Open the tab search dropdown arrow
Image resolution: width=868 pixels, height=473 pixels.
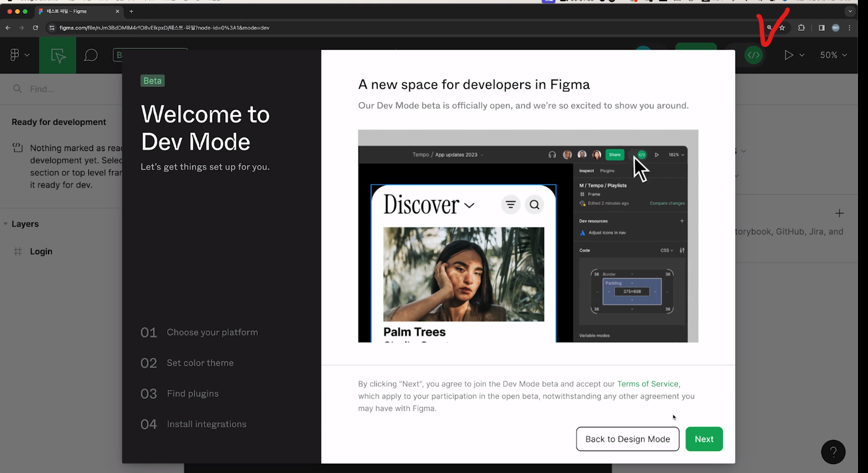coord(850,11)
